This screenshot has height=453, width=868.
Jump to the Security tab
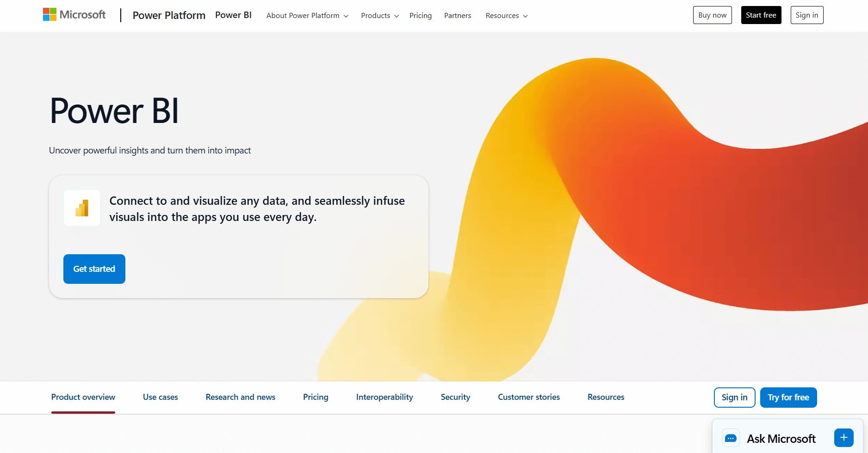pos(455,397)
